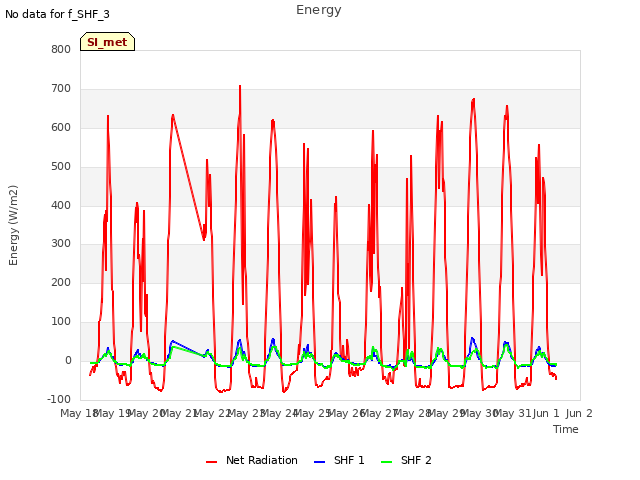Click the May 31 x-axis tick label
Image resolution: width=640 pixels, height=480 pixels.
pos(513,413)
